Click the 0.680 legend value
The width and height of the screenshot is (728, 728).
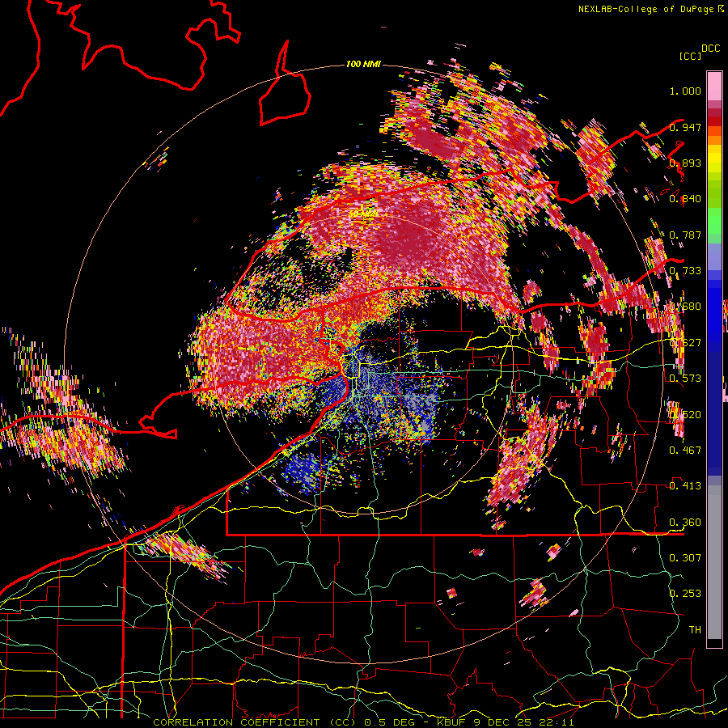click(x=685, y=307)
